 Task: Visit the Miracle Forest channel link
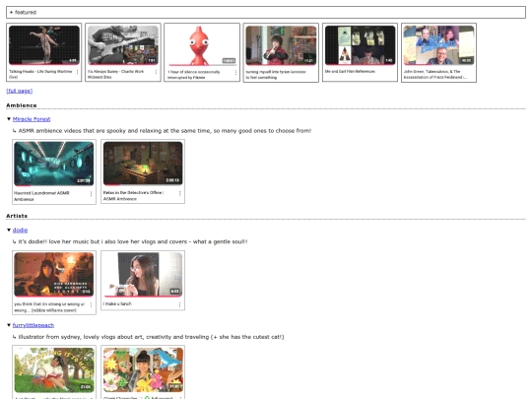coord(32,119)
